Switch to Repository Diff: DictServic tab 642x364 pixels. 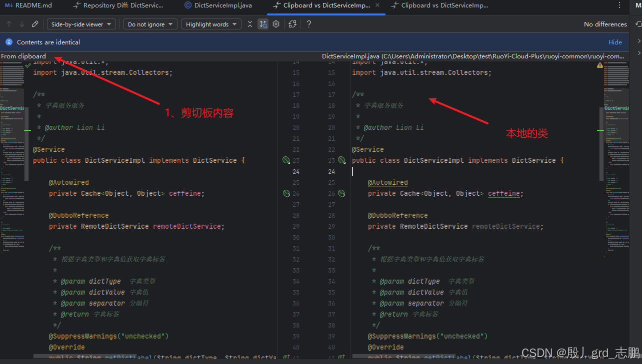[118, 5]
